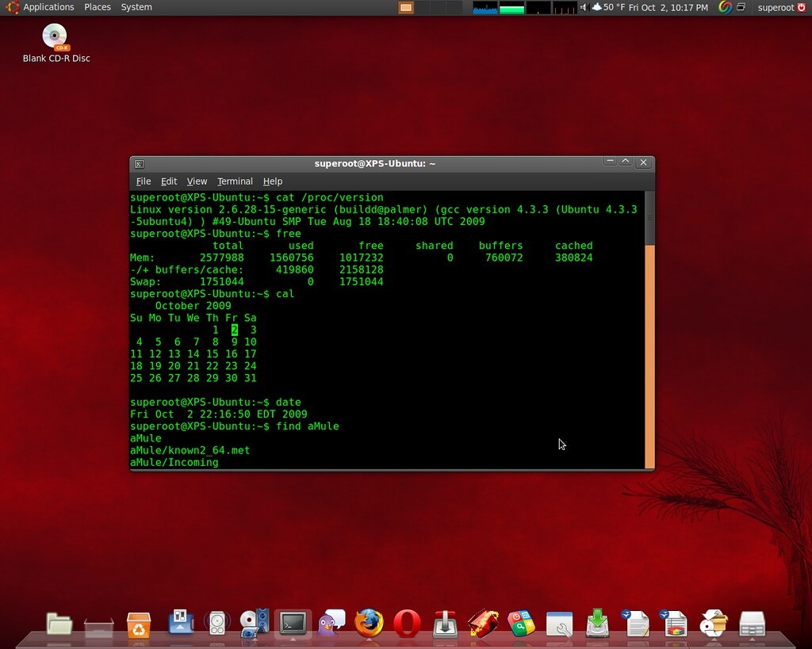Click the blue network monitor graph
The image size is (812, 649).
coord(485,7)
